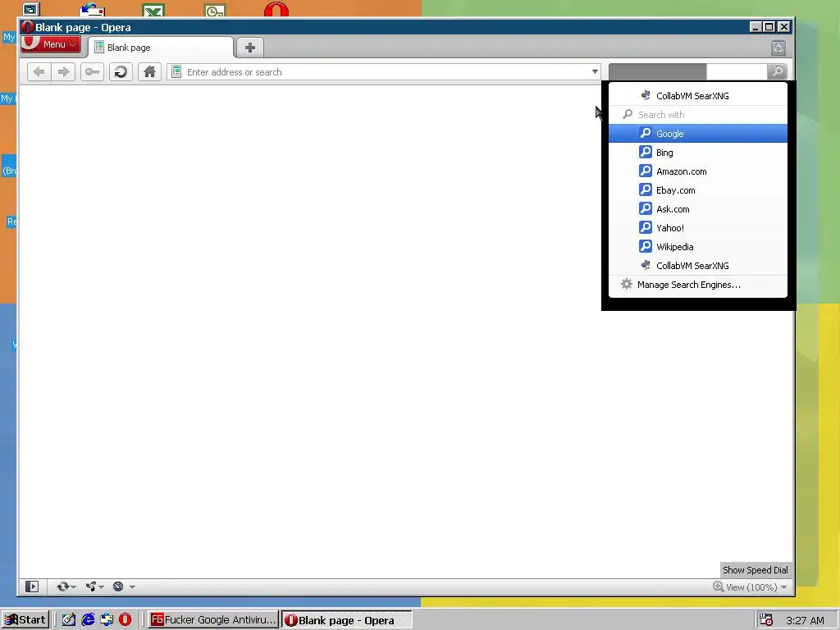Click the address or search input field
The width and height of the screenshot is (840, 630).
click(x=386, y=72)
